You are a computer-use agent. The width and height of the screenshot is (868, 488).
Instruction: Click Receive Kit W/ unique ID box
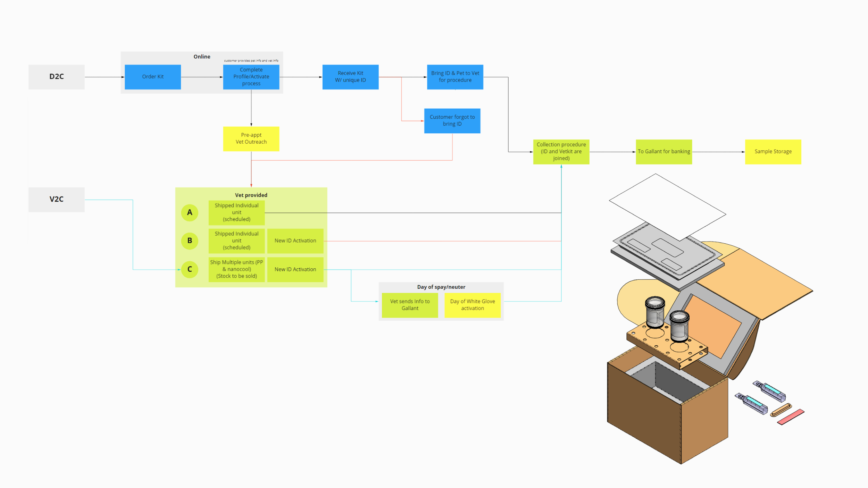tap(350, 77)
